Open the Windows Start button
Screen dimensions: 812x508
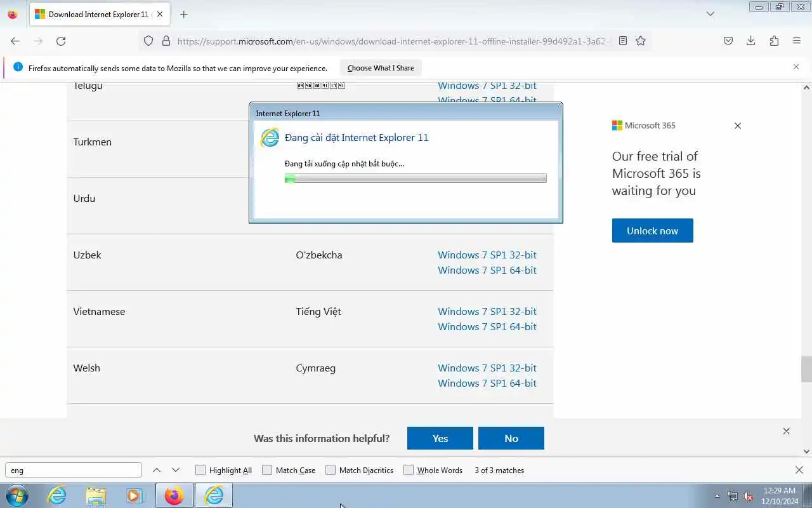(16, 495)
